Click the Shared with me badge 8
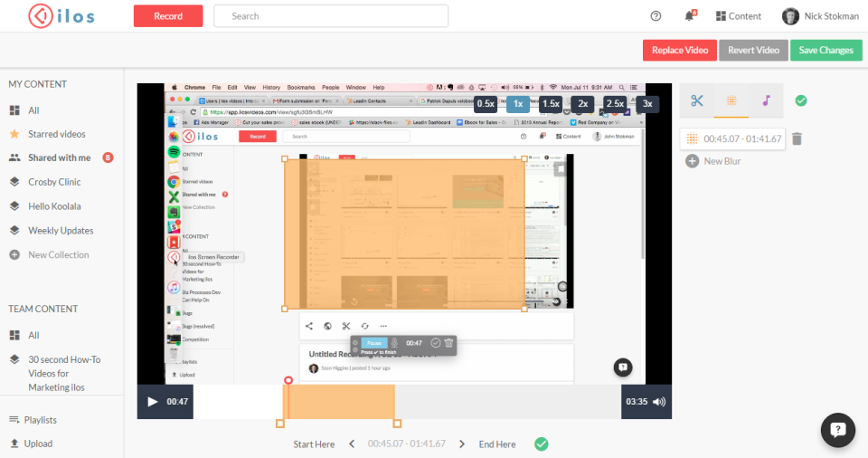 coord(108,158)
